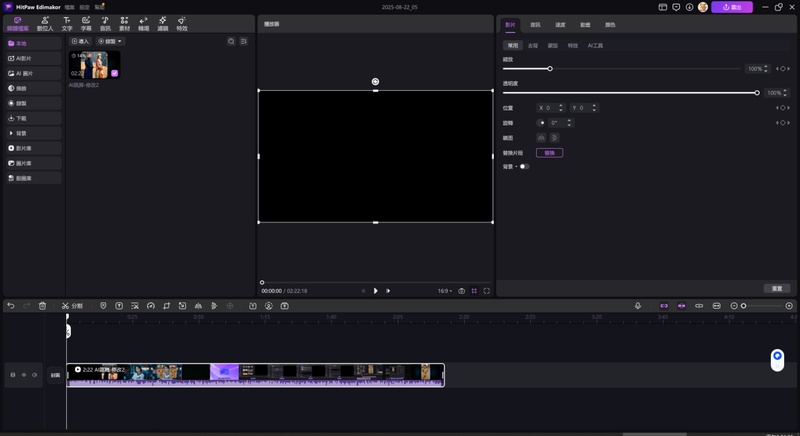Viewport: 800px width, 436px height.
Task: Click the microphone voiceover icon
Action: (638, 305)
